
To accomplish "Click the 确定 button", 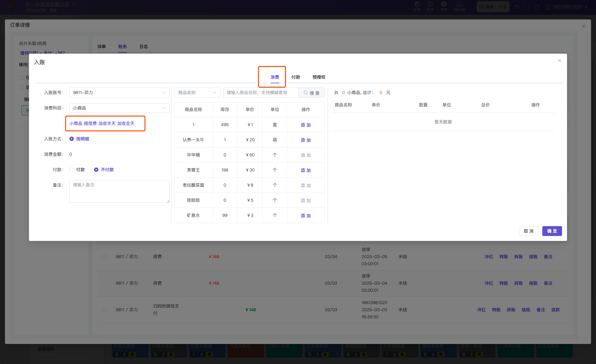I will point(552,231).
